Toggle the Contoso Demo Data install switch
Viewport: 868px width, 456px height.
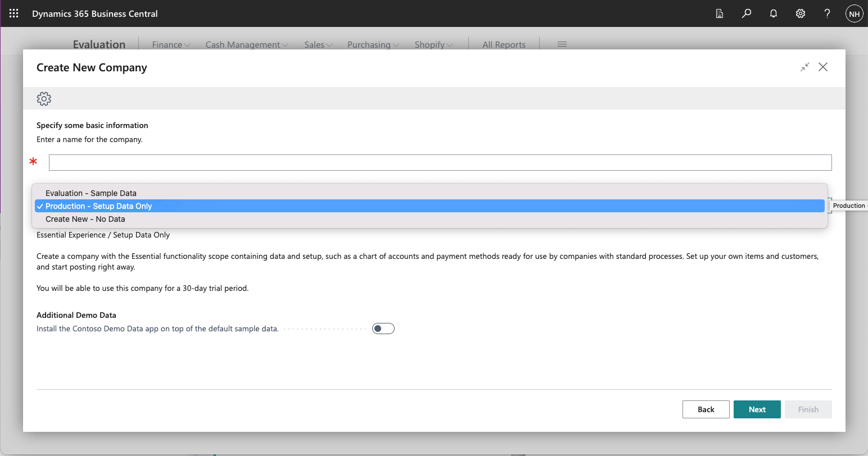pyautogui.click(x=383, y=329)
